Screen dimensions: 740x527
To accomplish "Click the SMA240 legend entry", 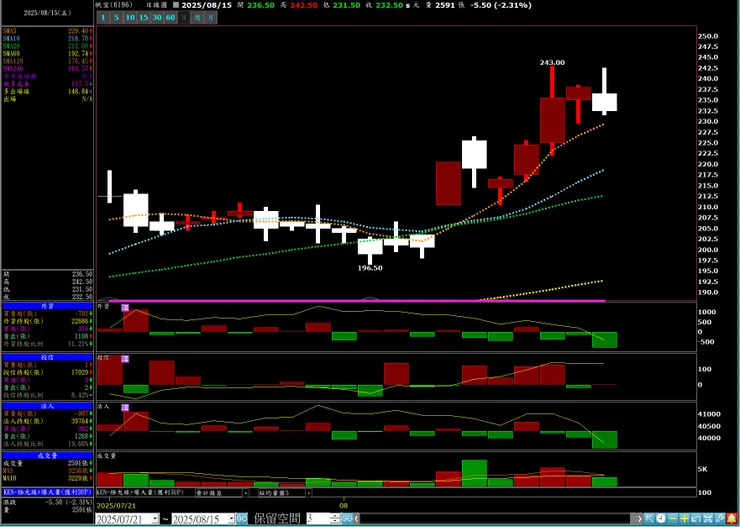I will pos(47,68).
